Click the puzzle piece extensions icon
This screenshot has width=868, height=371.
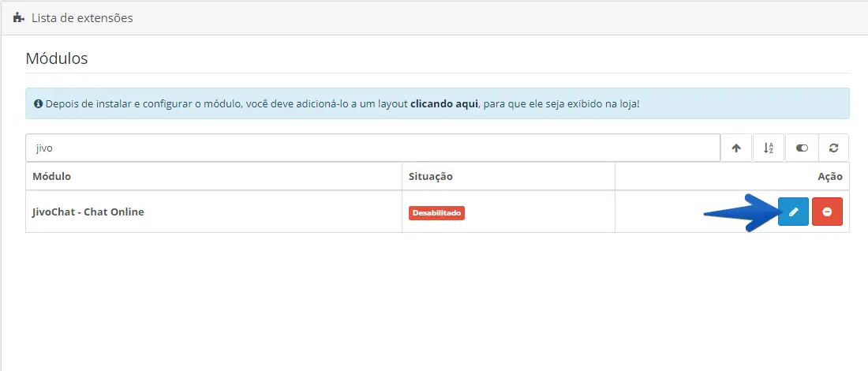point(19,17)
